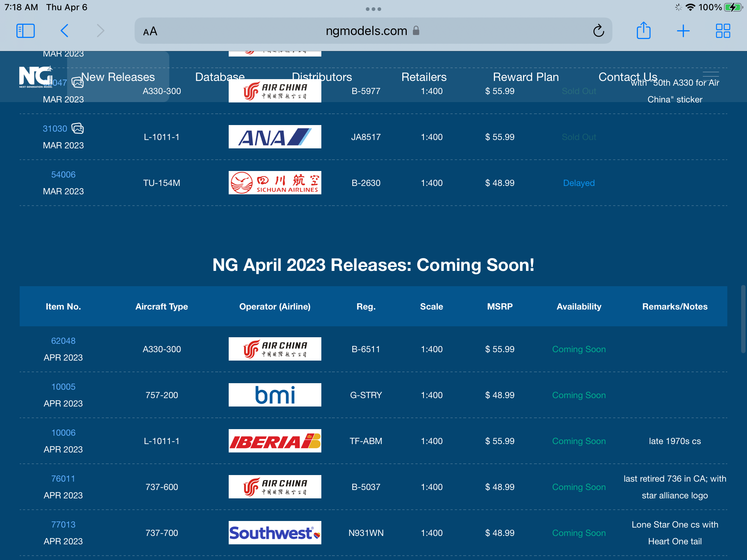Reload the ngmodels.com page
747x560 pixels.
[x=599, y=31]
